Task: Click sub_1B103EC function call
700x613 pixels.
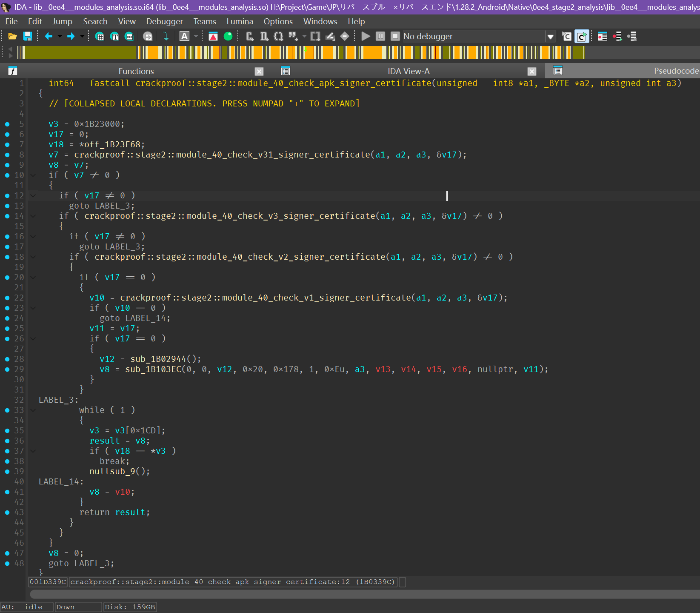Action: (153, 370)
